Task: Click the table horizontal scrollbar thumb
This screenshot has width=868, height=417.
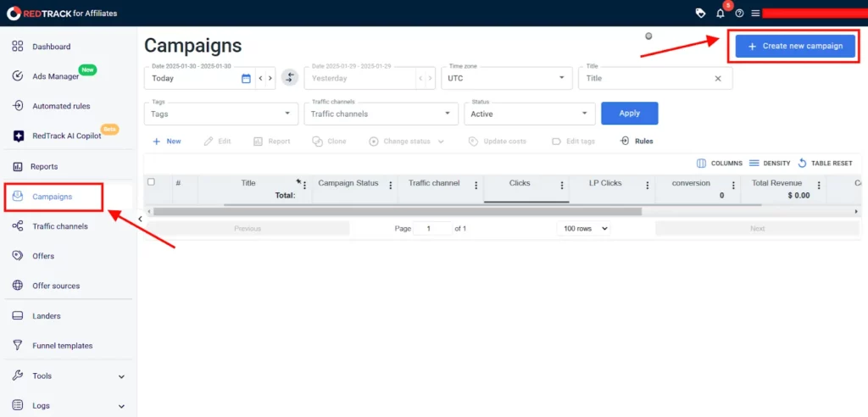Action: coord(398,212)
